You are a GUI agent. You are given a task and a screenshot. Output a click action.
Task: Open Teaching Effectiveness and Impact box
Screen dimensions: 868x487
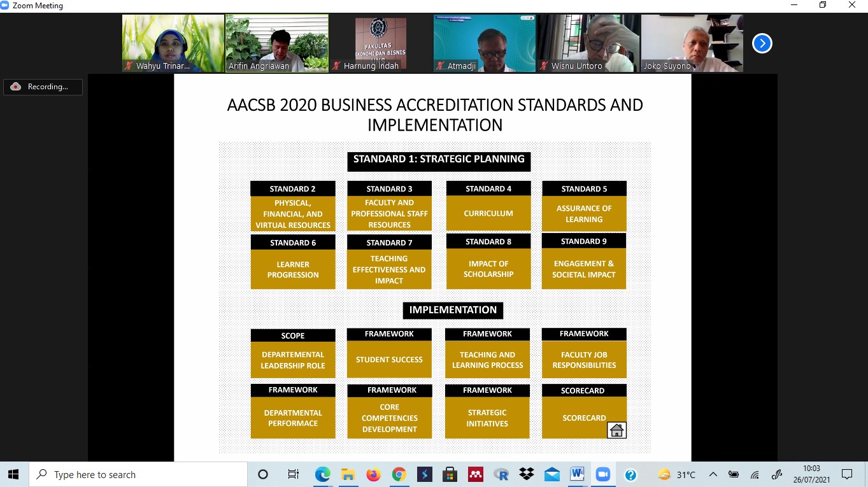[389, 269]
